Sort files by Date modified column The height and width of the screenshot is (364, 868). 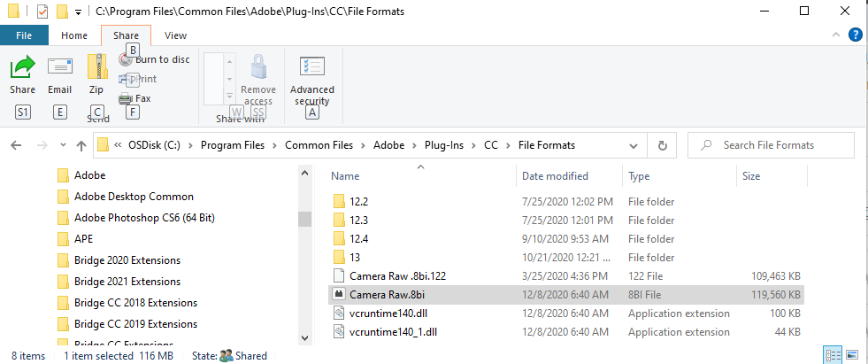pos(555,176)
